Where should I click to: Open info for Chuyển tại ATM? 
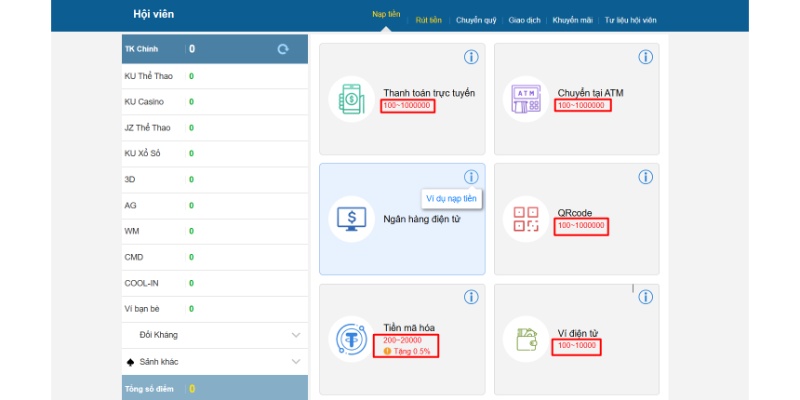point(645,57)
